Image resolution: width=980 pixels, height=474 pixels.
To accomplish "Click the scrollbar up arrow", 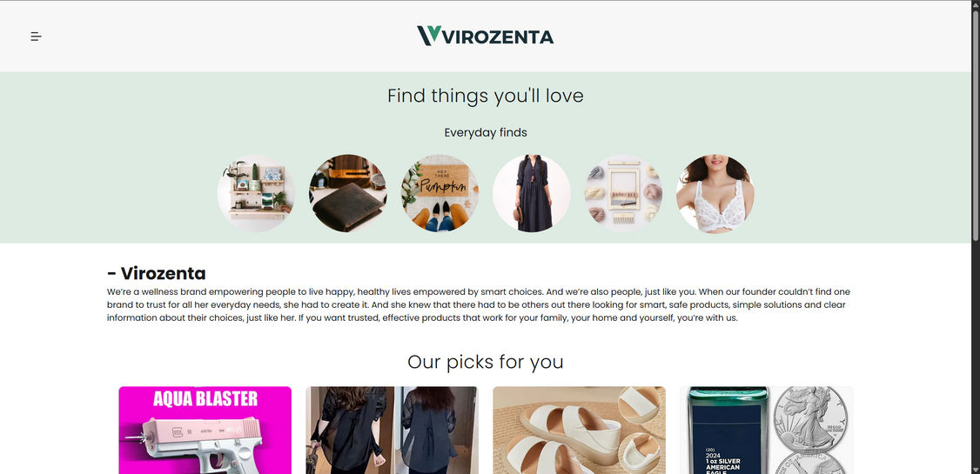I will click(975, 4).
